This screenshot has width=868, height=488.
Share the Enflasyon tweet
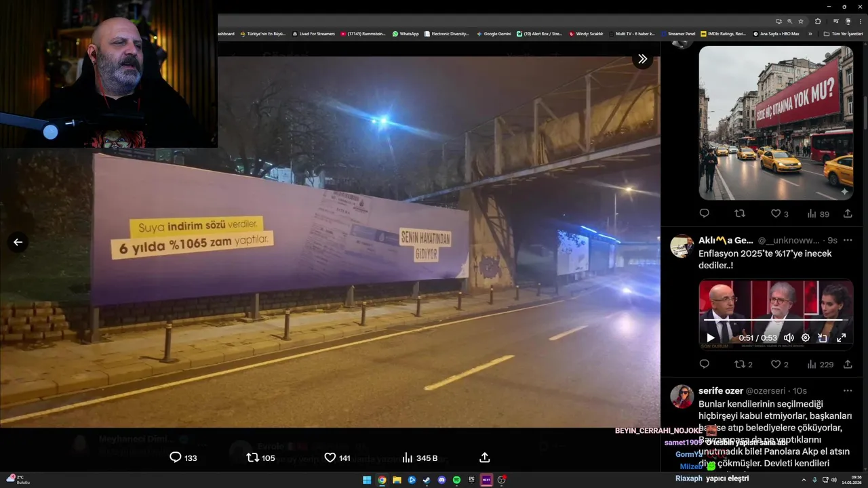[x=848, y=364]
